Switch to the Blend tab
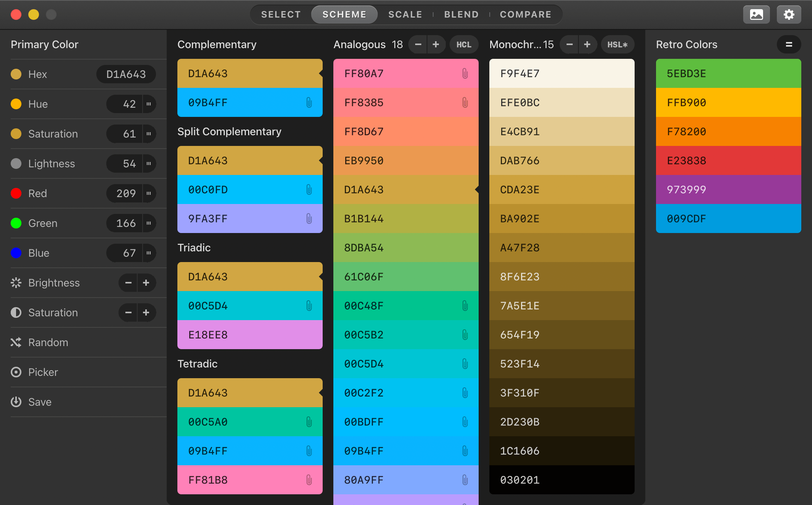This screenshot has width=812, height=505. pyautogui.click(x=461, y=15)
